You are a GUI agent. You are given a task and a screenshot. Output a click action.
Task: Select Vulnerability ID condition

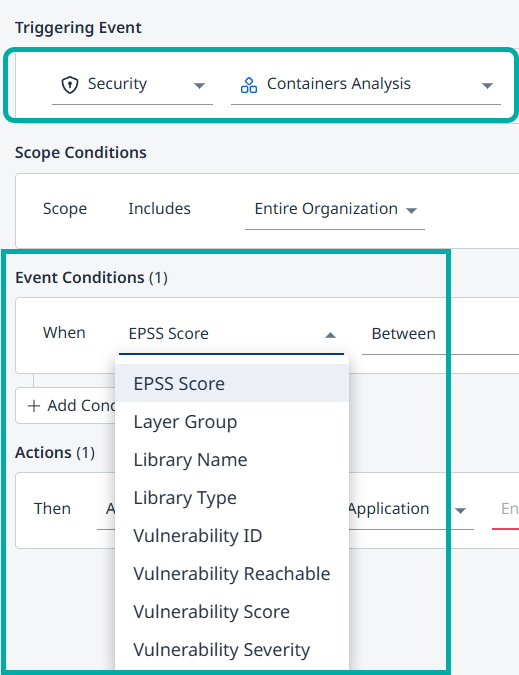[232, 536]
